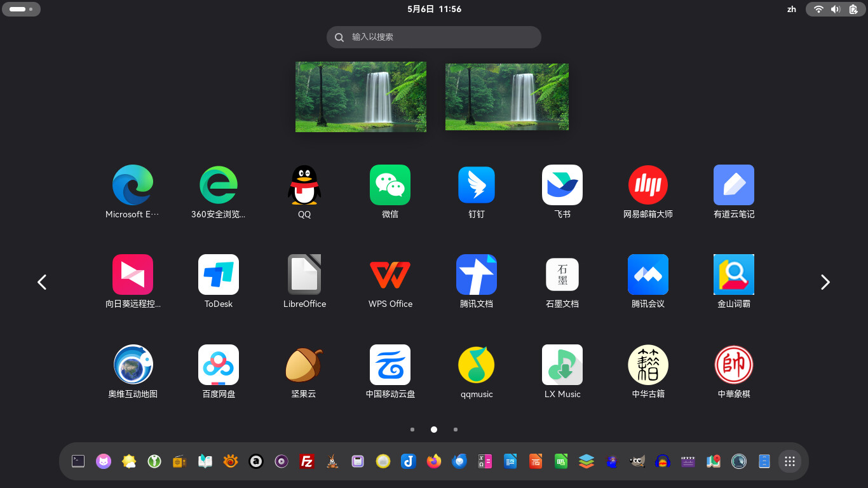Launch the qqmusic app
The width and height of the screenshot is (868, 488).
tap(477, 365)
